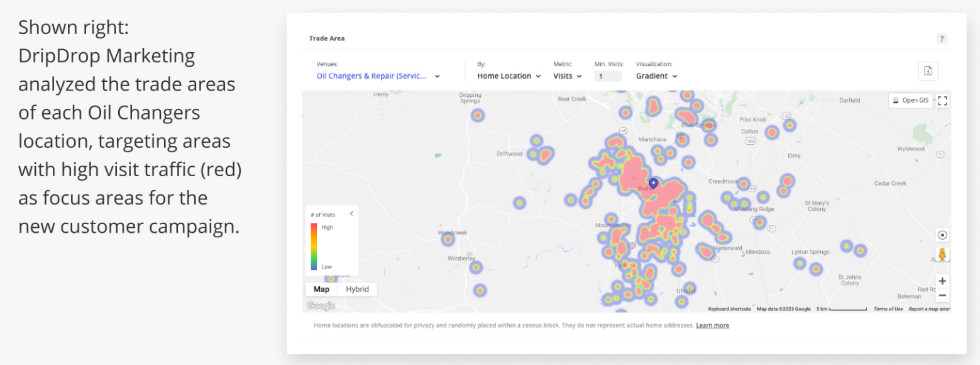980x365 pixels.
Task: Click the Cedar Creek map label
Action: (x=891, y=183)
